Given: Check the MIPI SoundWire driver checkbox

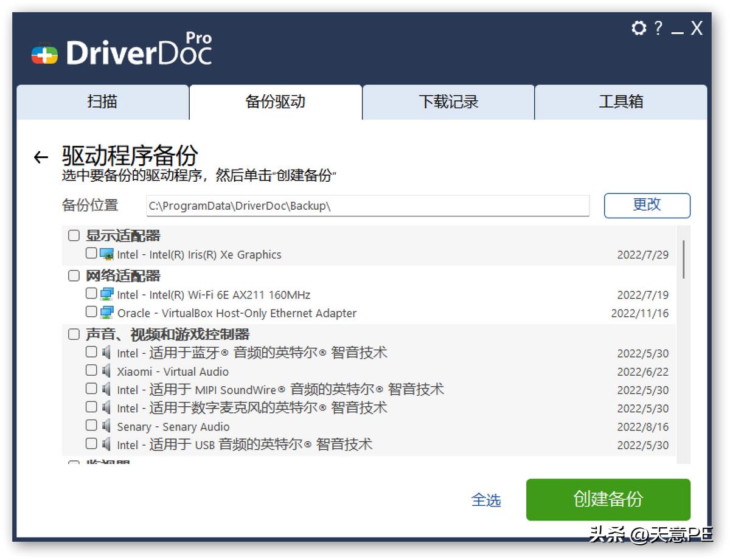Looking at the screenshot, I should click(x=91, y=388).
